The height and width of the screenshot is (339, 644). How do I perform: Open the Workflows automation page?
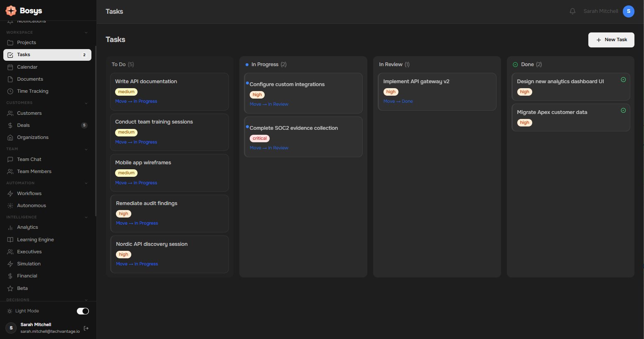29,193
